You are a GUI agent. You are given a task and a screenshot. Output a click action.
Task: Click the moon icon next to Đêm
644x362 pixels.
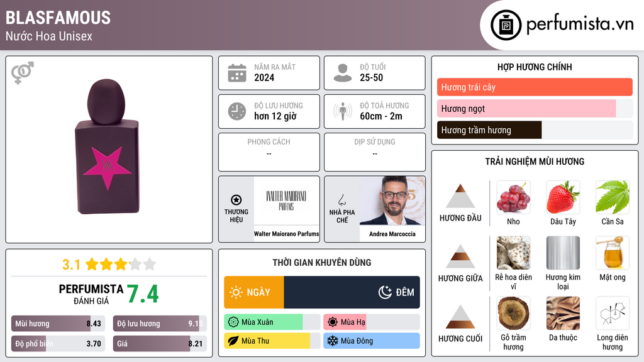pos(385,292)
